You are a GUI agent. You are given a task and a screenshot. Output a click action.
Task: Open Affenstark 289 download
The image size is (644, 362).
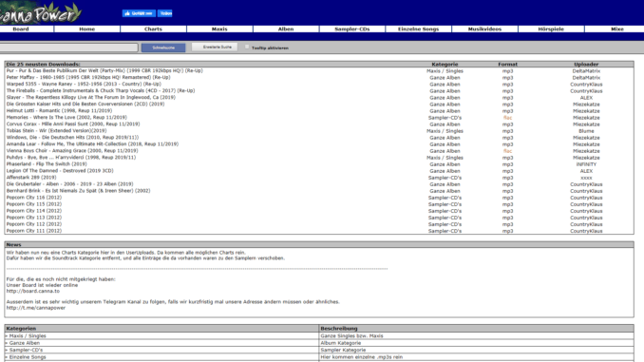31,177
